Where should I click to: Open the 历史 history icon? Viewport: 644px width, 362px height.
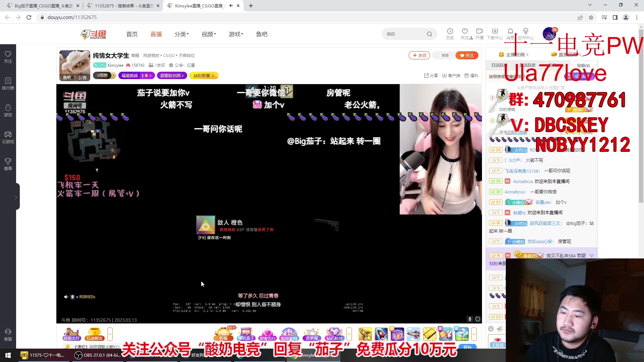pos(450,34)
